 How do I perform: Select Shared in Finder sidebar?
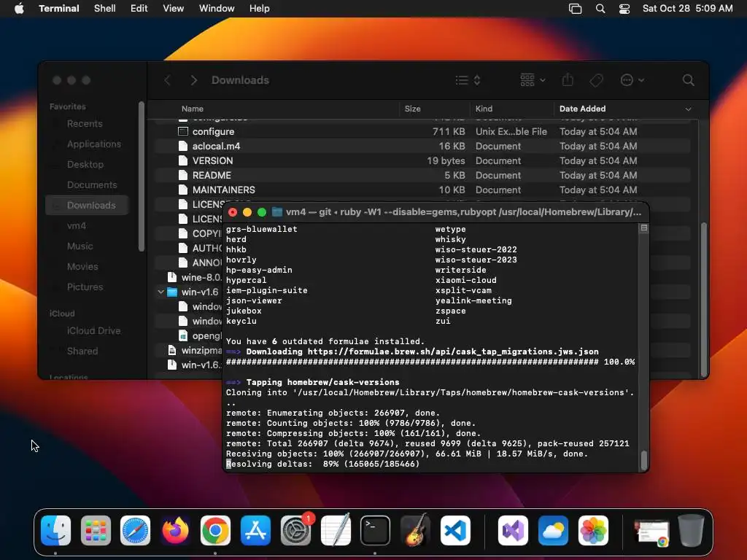point(87,351)
